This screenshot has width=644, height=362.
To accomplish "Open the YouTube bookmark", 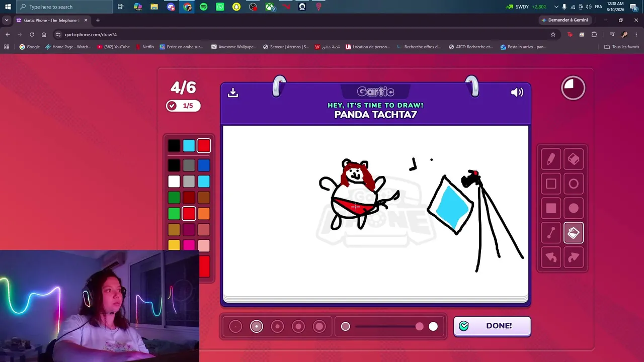I will coord(113,47).
